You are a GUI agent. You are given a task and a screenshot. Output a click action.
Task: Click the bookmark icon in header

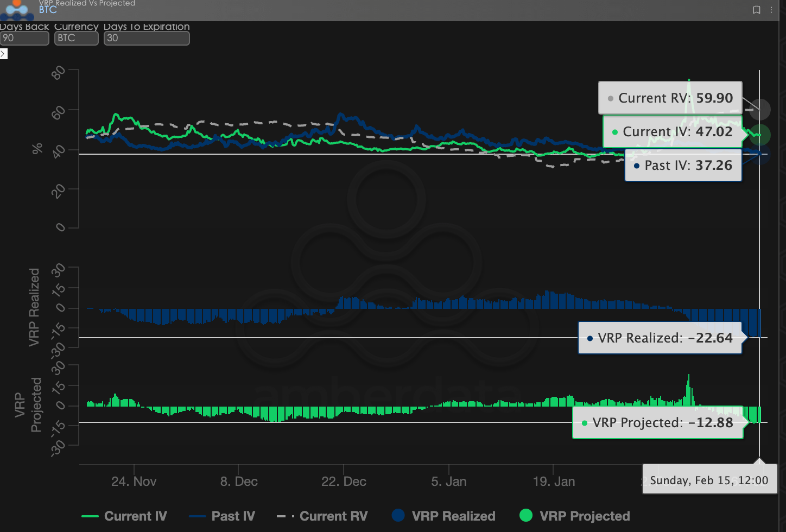[757, 10]
